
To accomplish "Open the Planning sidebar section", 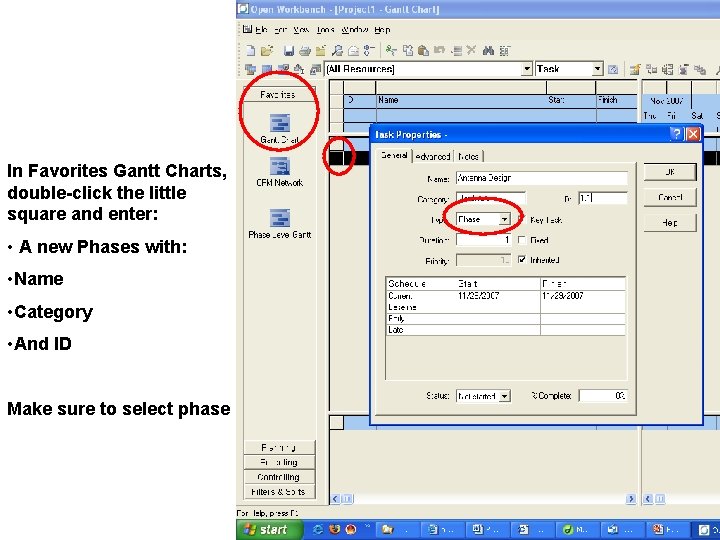I will pos(279,447).
